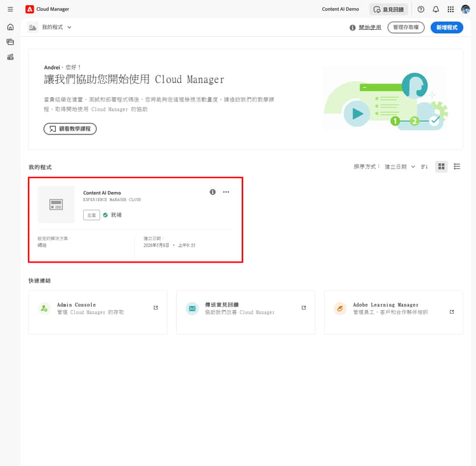Click the 就緒 status label

coord(116,215)
